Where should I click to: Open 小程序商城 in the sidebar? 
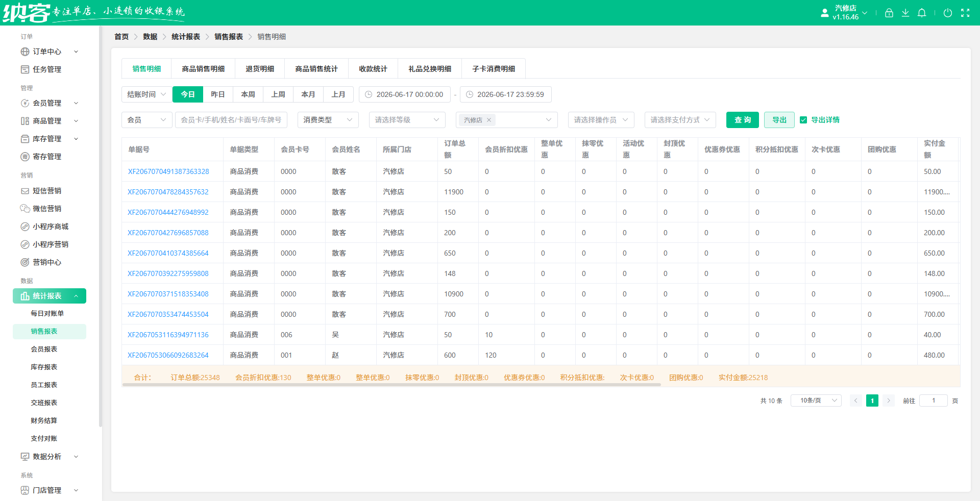click(x=50, y=227)
